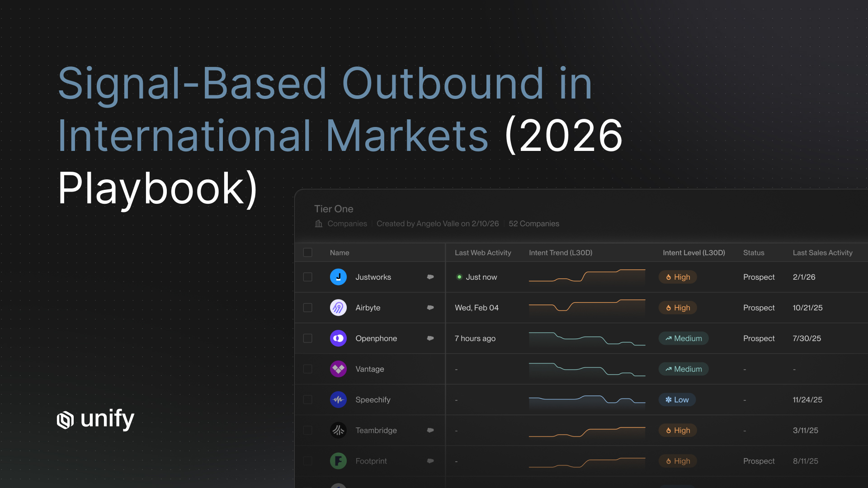
Task: Check the Speechify row checkbox
Action: (307, 400)
